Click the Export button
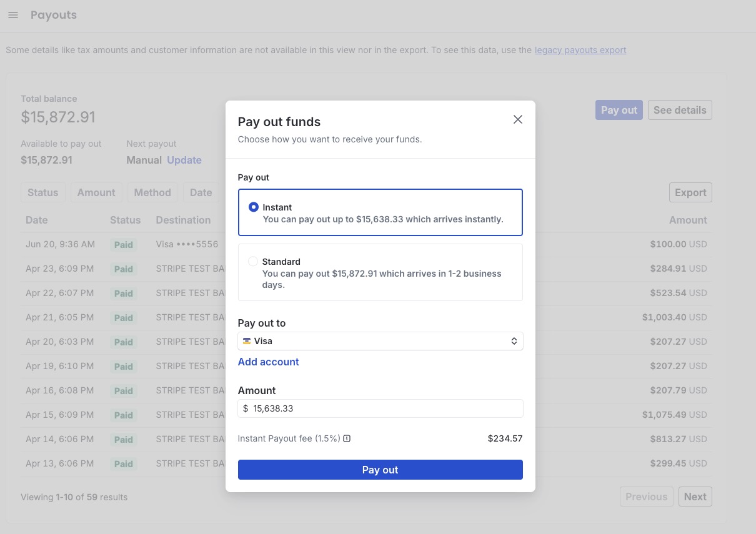The width and height of the screenshot is (756, 534). tap(690, 192)
